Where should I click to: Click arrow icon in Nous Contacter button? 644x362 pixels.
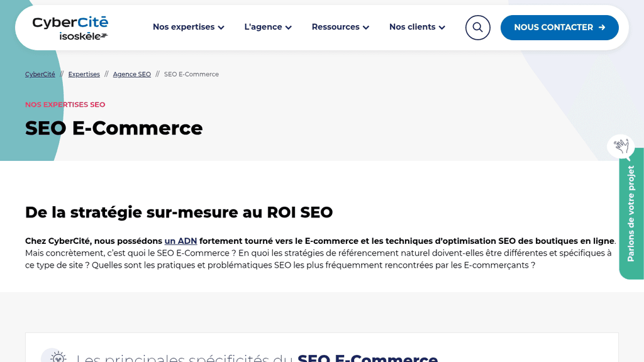tap(602, 28)
